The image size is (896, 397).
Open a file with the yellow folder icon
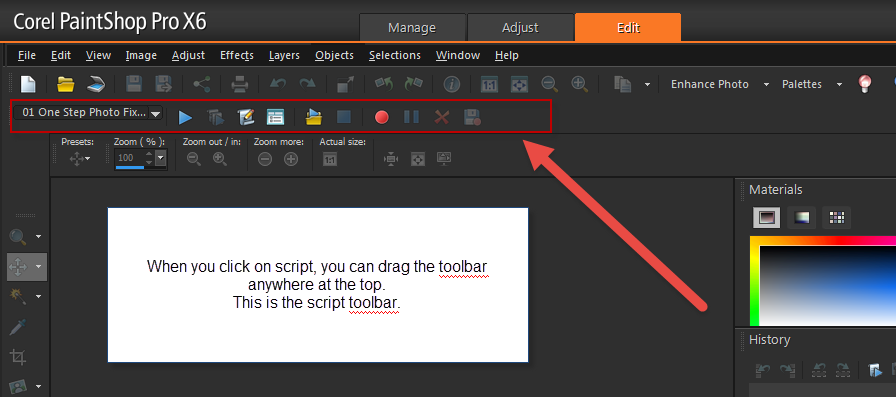66,85
